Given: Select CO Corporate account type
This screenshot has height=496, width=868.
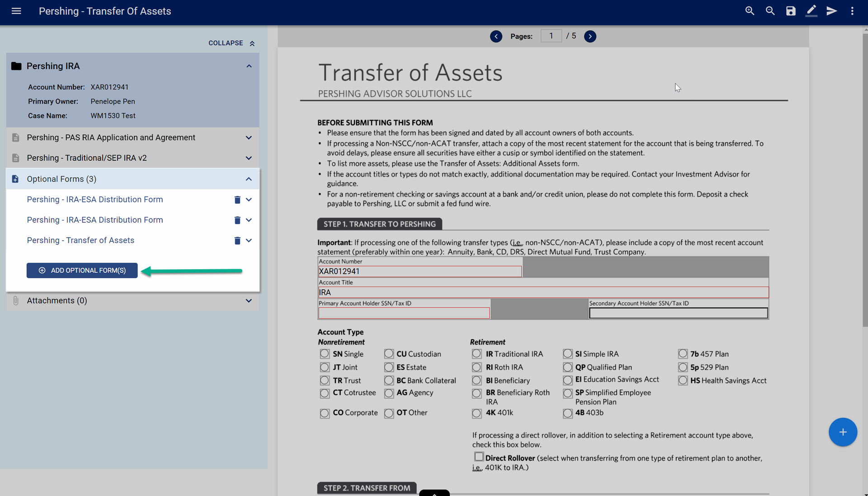Looking at the screenshot, I should pos(325,413).
